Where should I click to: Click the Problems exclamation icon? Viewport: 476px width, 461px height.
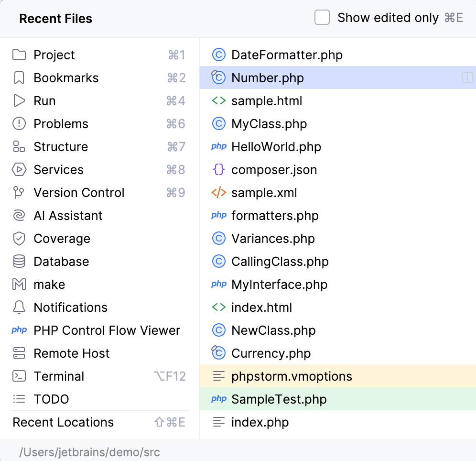[x=19, y=124]
